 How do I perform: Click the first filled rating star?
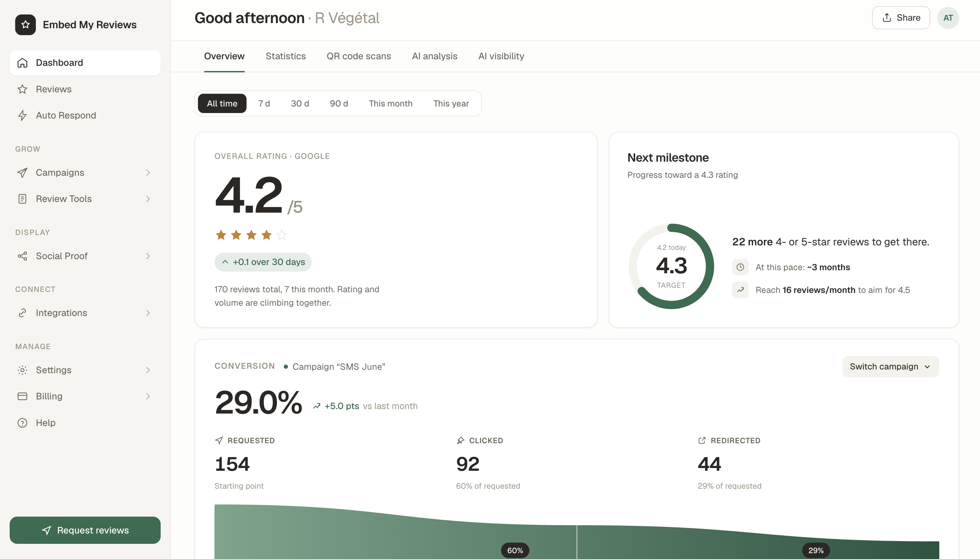(x=221, y=235)
